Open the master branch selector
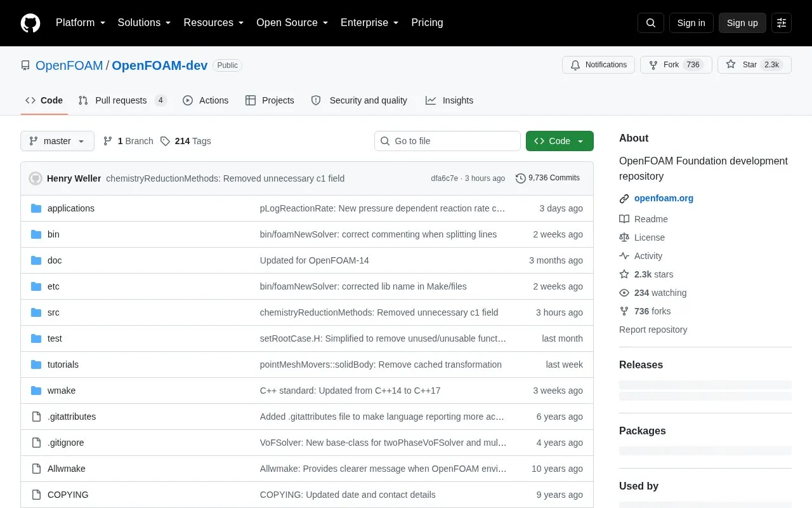Screen dimensions: 812x508 57,141
